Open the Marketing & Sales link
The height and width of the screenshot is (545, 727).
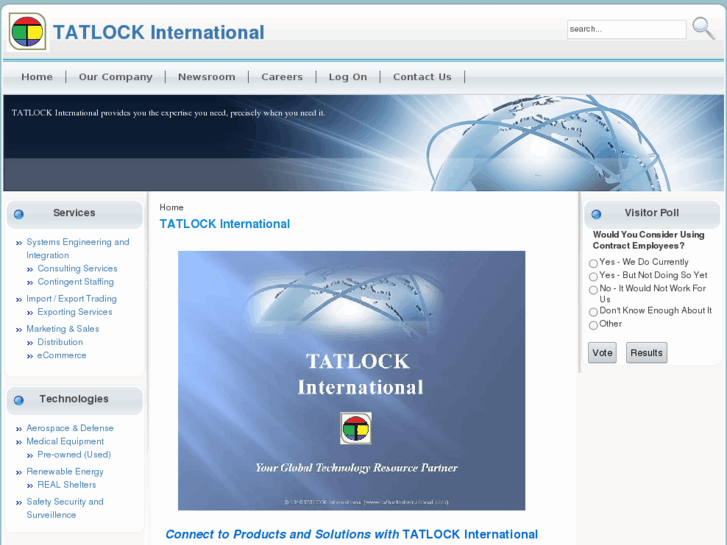63,329
